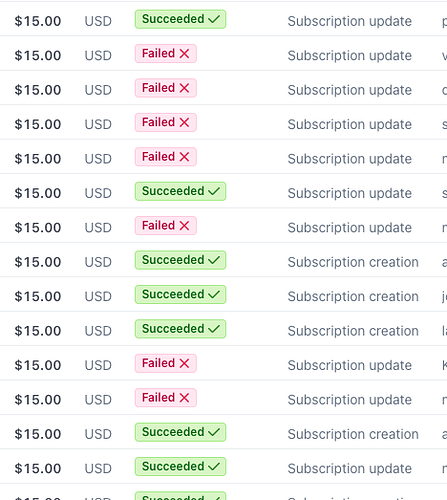Click USD in the first Failed payment row

[x=98, y=56]
